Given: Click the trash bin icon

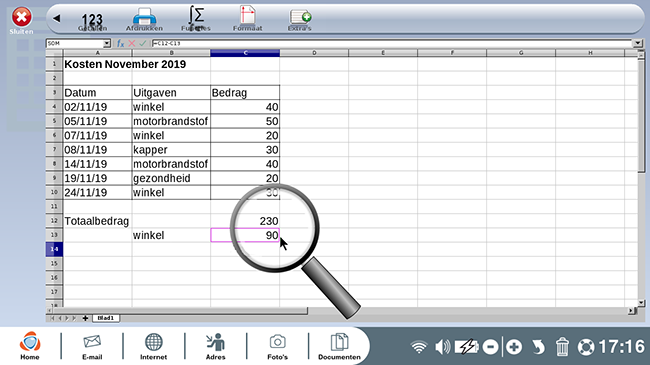Looking at the screenshot, I should click(562, 347).
